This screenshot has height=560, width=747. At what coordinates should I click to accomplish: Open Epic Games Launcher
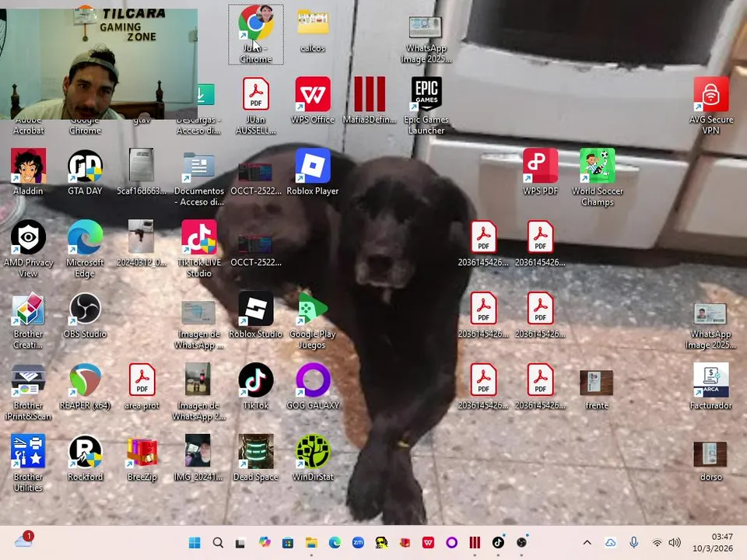[x=426, y=105]
